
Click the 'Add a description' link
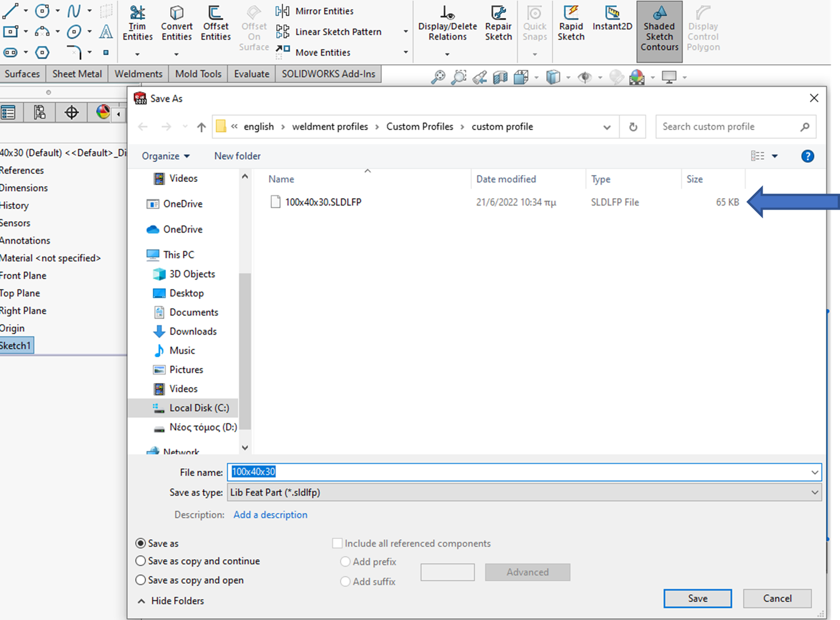point(270,515)
